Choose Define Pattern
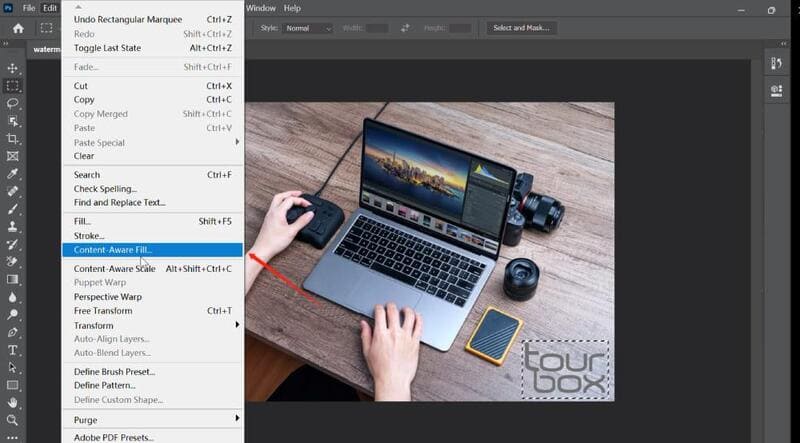Image resolution: width=800 pixels, height=443 pixels. [153, 385]
